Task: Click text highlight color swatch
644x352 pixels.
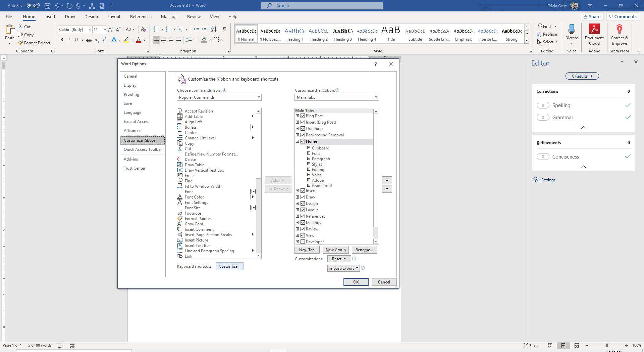Action: (x=126, y=40)
